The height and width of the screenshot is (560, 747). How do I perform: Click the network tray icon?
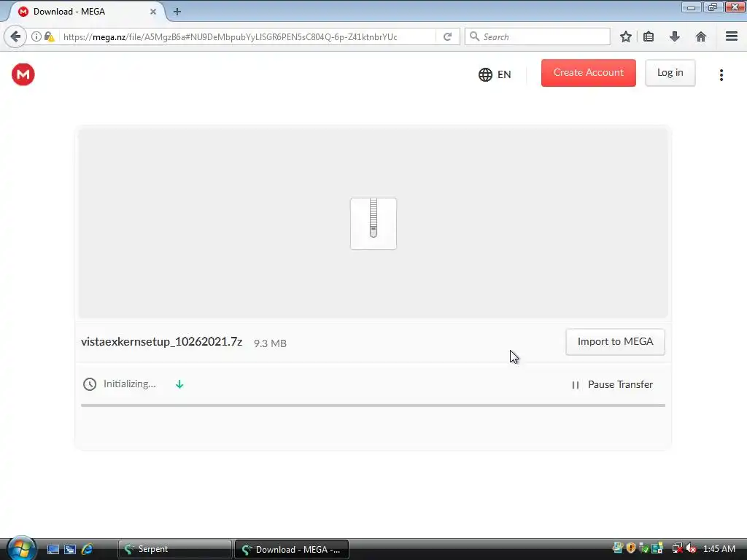coord(677,548)
